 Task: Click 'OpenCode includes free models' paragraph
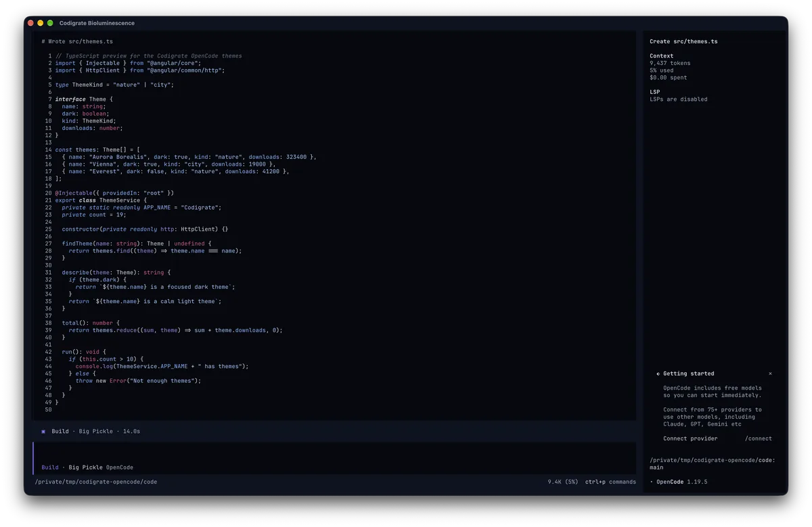tap(713, 392)
